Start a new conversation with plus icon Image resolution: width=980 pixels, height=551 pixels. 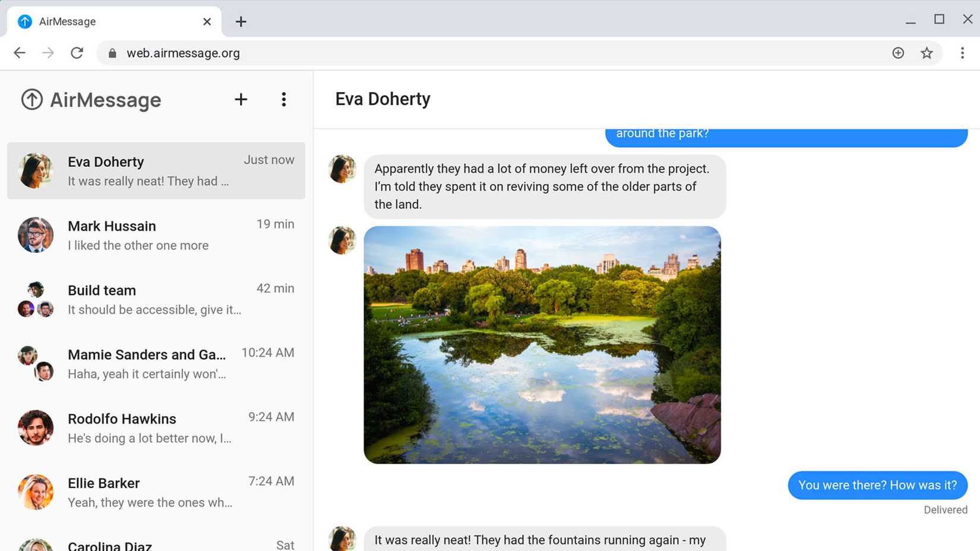[x=241, y=100]
